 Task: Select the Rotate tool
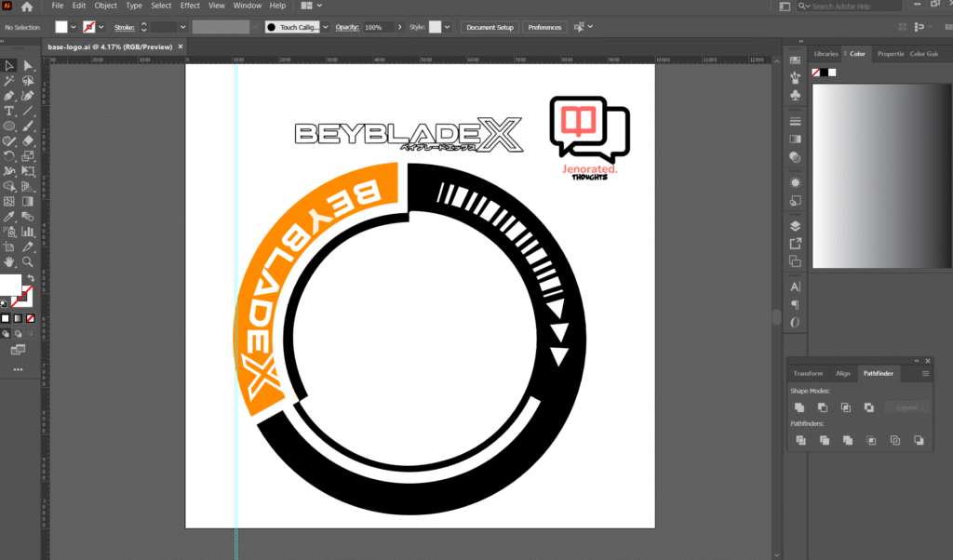pyautogui.click(x=9, y=156)
